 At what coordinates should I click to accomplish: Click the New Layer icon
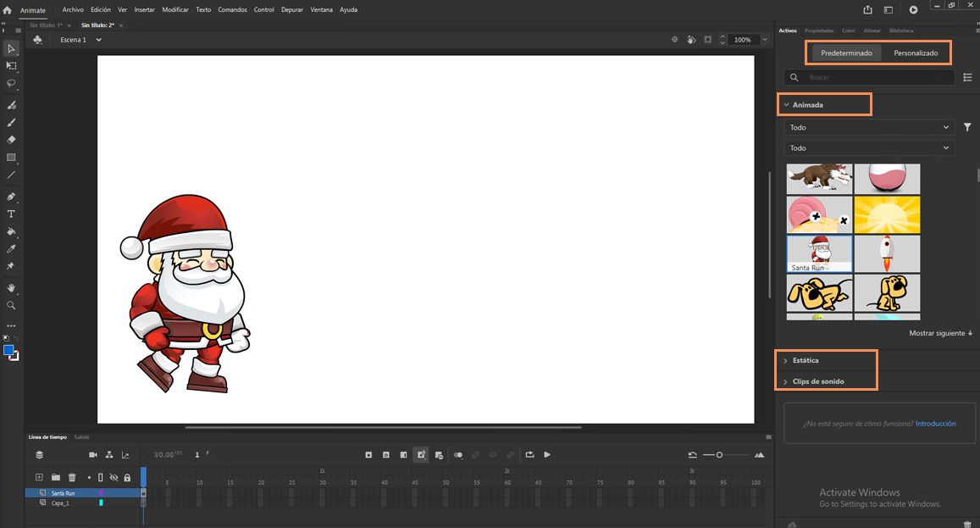coord(39,477)
